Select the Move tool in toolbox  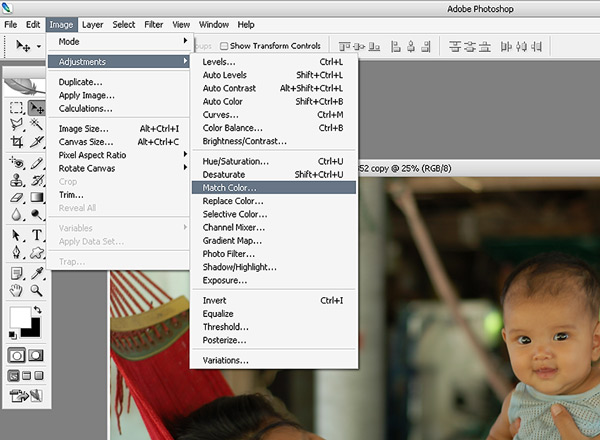coord(37,108)
